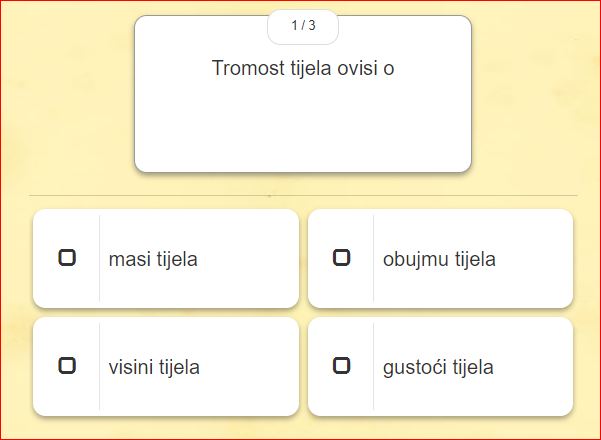Check the "obujmu tijela" checkbox
The width and height of the screenshot is (601, 440).
[341, 258]
